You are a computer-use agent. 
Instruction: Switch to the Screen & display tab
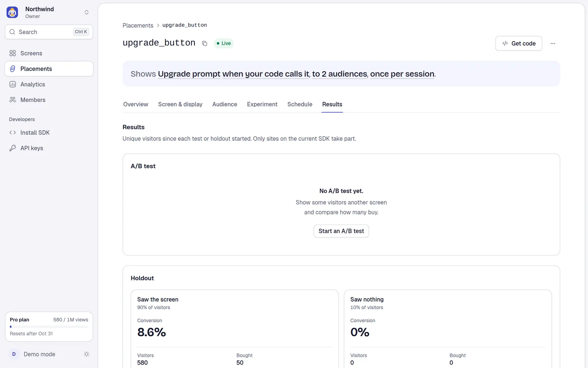pos(180,104)
